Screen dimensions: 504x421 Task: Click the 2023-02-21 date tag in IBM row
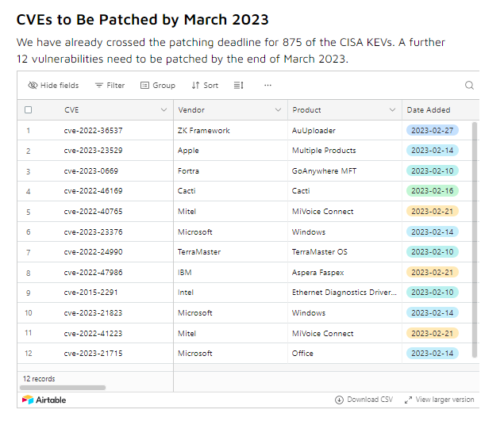click(x=433, y=272)
